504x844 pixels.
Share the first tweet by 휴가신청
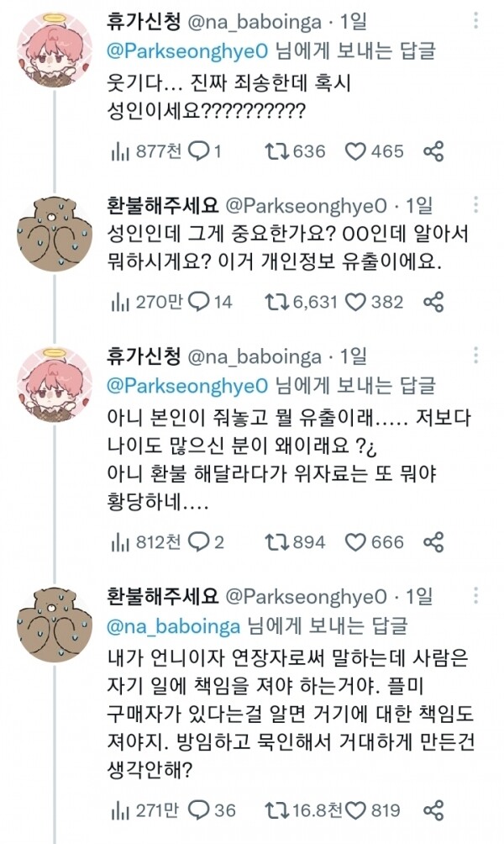coord(433,151)
